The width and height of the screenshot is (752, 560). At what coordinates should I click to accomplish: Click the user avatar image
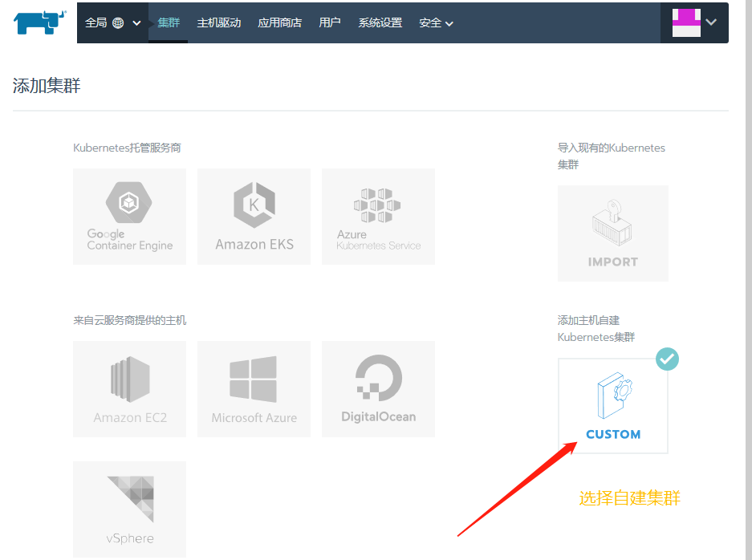click(686, 22)
